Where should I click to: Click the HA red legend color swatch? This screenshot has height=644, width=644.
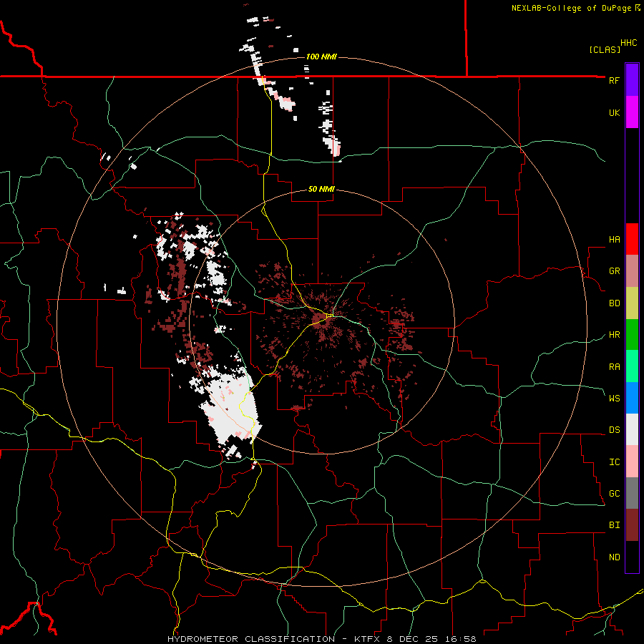(632, 239)
